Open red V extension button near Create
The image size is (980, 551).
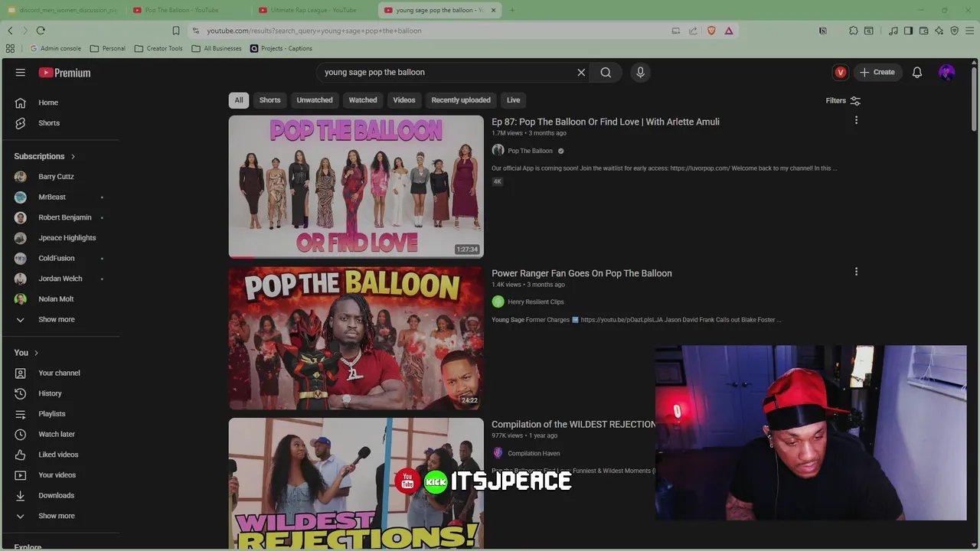[841, 72]
